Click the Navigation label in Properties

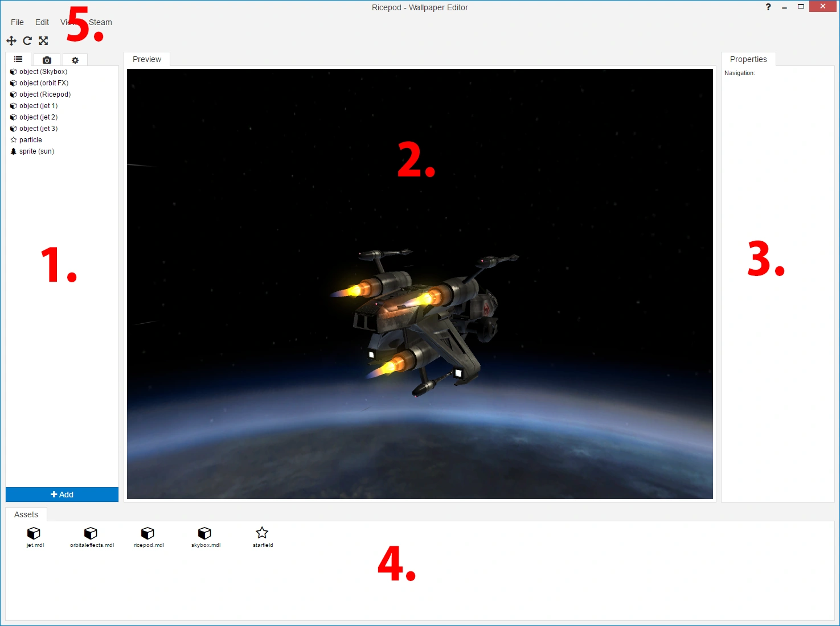click(x=740, y=73)
